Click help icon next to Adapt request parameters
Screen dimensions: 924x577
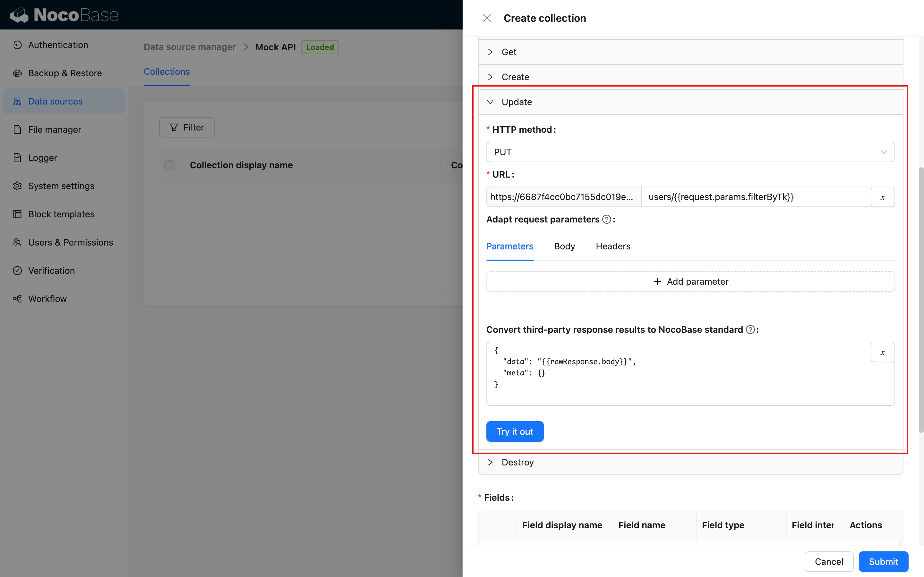tap(606, 220)
